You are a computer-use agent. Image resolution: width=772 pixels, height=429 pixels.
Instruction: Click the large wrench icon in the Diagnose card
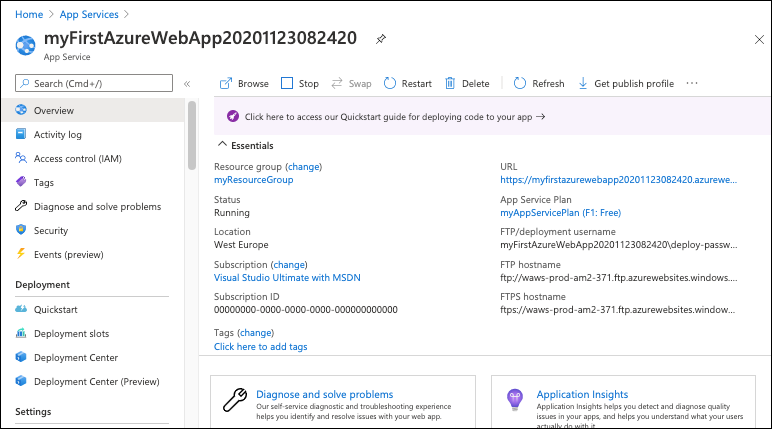(x=235, y=400)
